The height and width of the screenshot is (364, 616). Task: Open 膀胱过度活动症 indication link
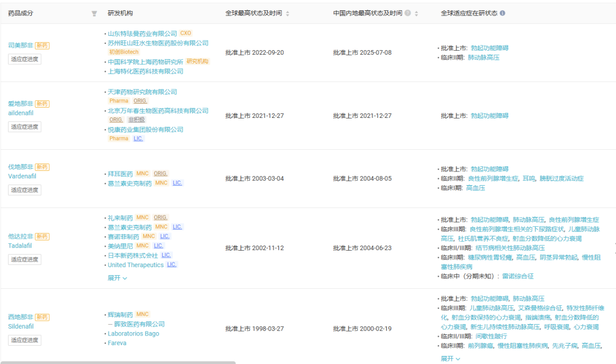pos(561,178)
